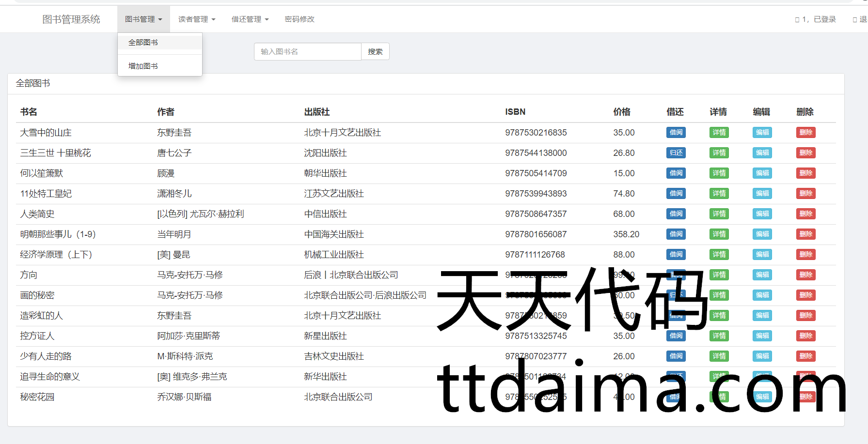
Task: Select 全部图书 from the dropdown menu
Action: pos(143,43)
